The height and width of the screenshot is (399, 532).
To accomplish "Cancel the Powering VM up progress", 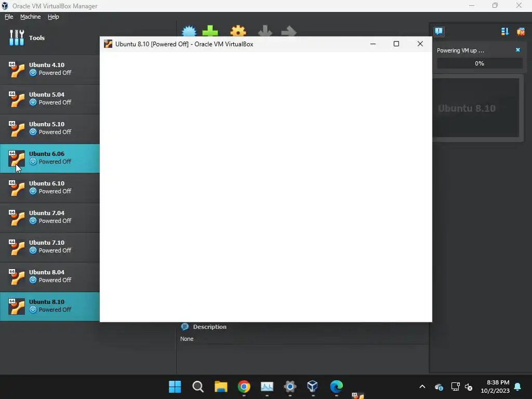I will click(518, 50).
